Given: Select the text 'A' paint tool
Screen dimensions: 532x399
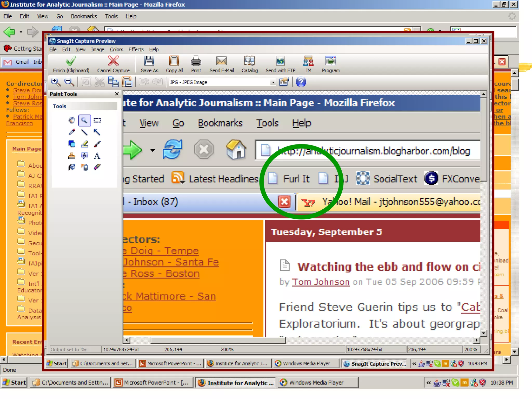Looking at the screenshot, I should [x=97, y=156].
